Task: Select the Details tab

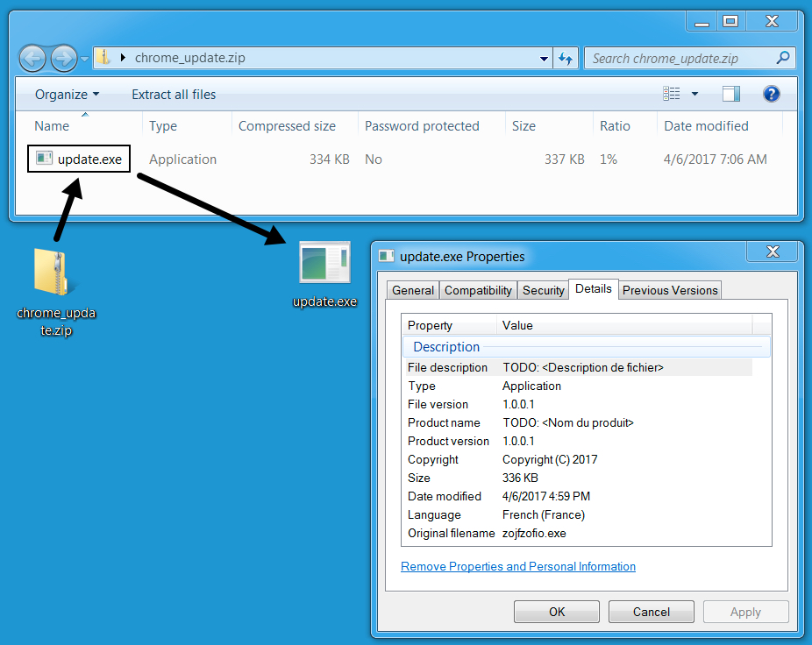Action: (594, 289)
